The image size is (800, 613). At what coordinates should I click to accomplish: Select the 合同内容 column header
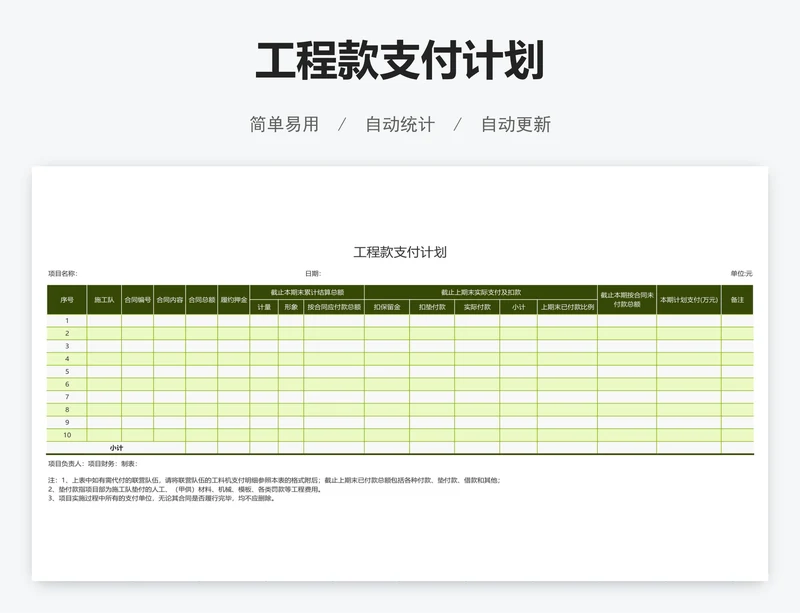(x=169, y=300)
